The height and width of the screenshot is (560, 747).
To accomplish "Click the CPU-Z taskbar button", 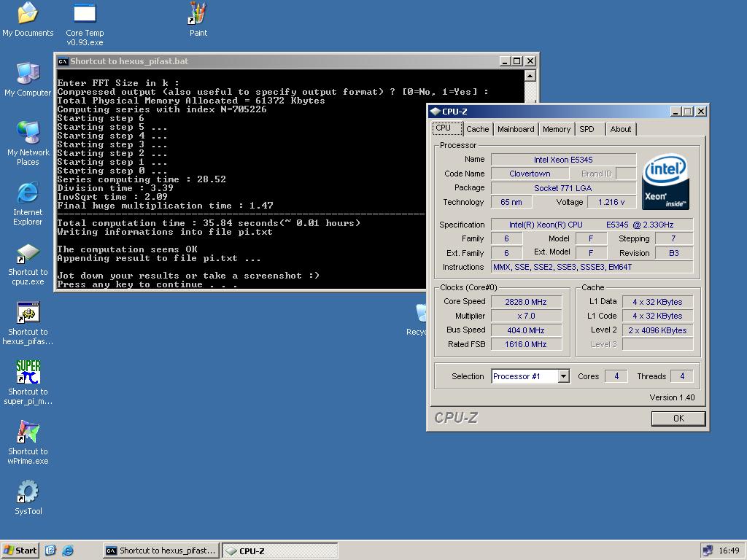I will (x=280, y=551).
